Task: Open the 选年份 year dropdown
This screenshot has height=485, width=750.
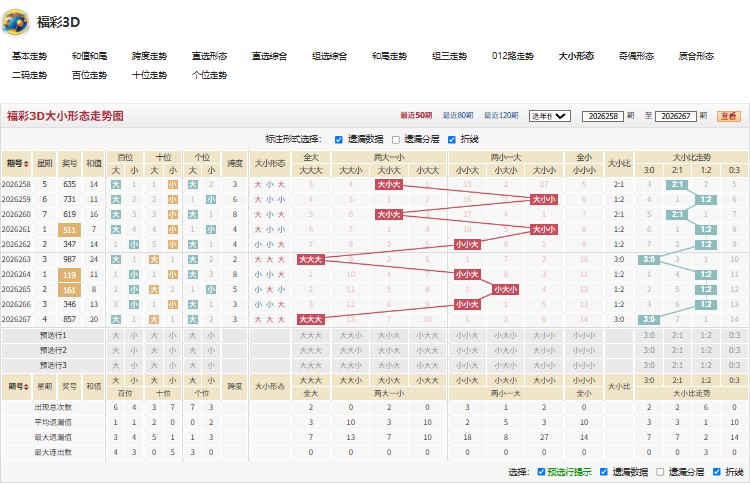Action: tap(550, 116)
